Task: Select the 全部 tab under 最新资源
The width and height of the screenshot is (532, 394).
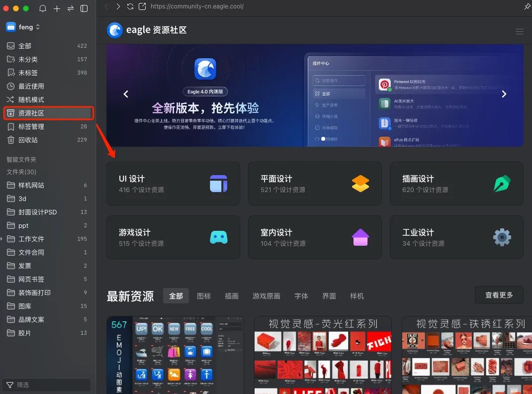Action: (x=176, y=296)
